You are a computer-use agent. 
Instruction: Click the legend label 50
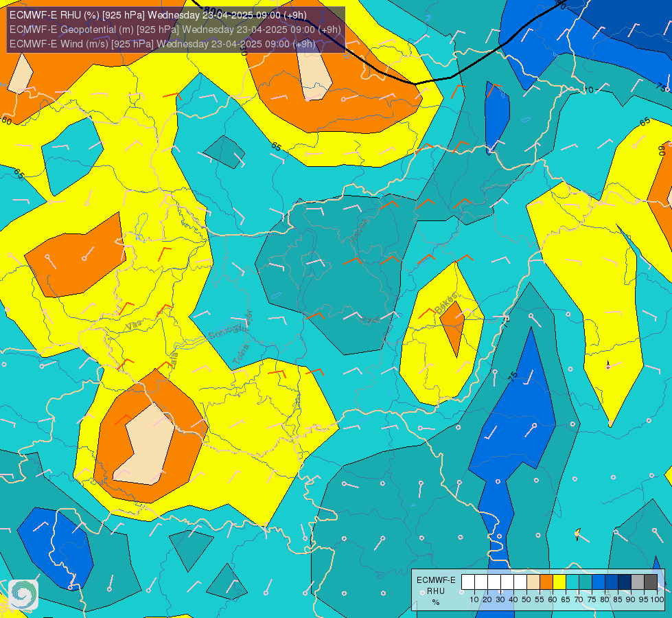[x=526, y=599]
